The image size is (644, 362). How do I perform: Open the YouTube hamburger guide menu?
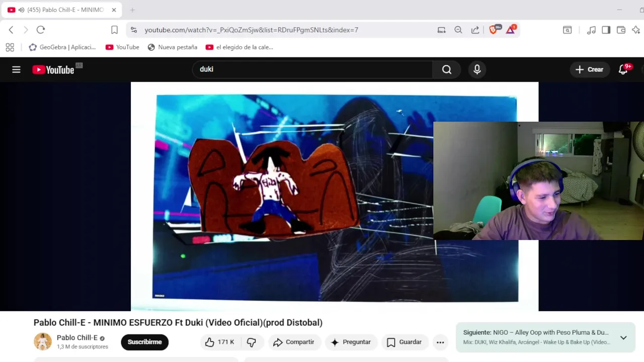pos(16,70)
